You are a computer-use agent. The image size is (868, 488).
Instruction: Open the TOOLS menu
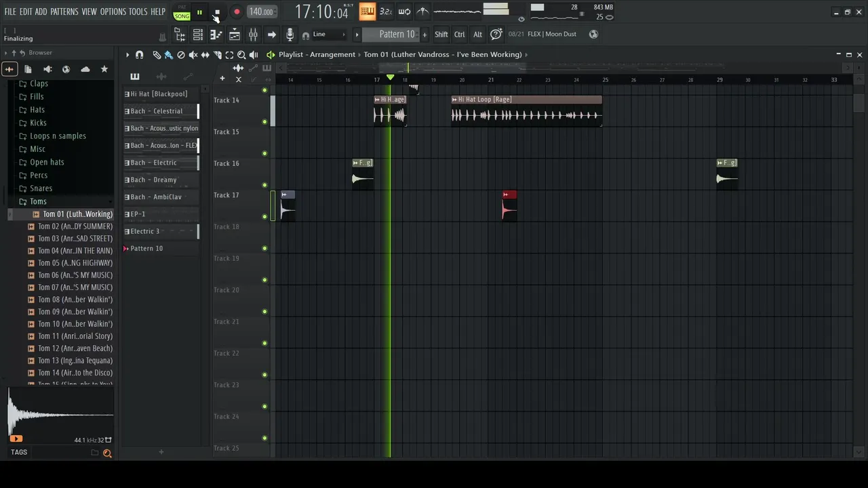click(x=138, y=12)
